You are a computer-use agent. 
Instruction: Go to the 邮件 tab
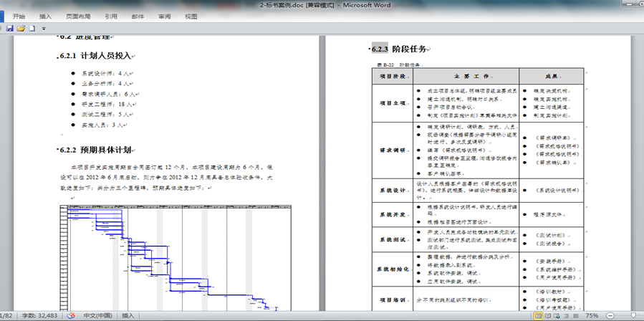(x=138, y=17)
